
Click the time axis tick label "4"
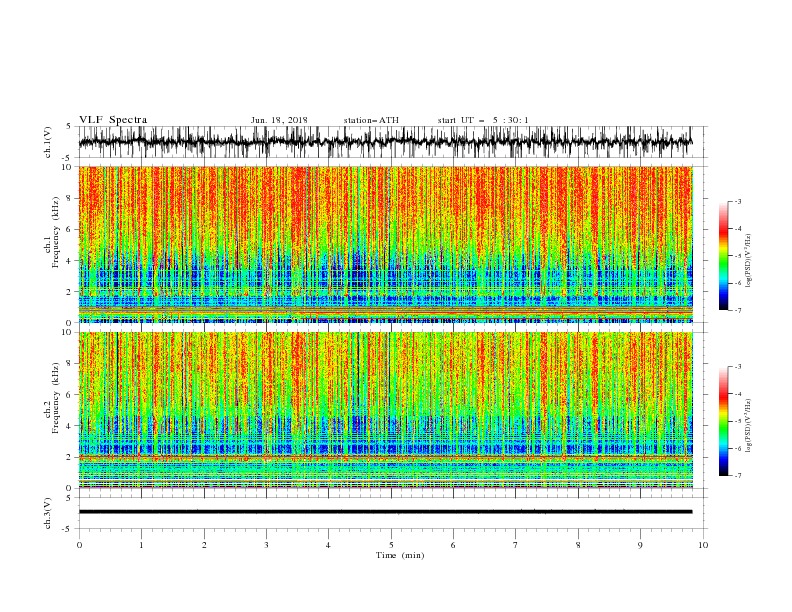pos(328,545)
